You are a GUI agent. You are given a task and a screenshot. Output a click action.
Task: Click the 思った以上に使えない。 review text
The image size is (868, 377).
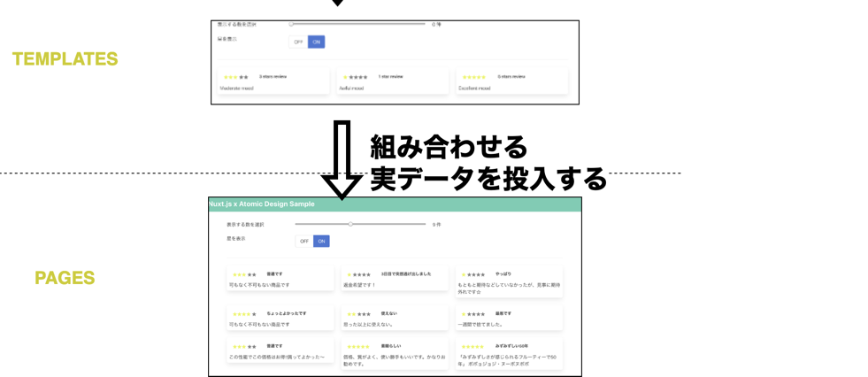(x=368, y=325)
